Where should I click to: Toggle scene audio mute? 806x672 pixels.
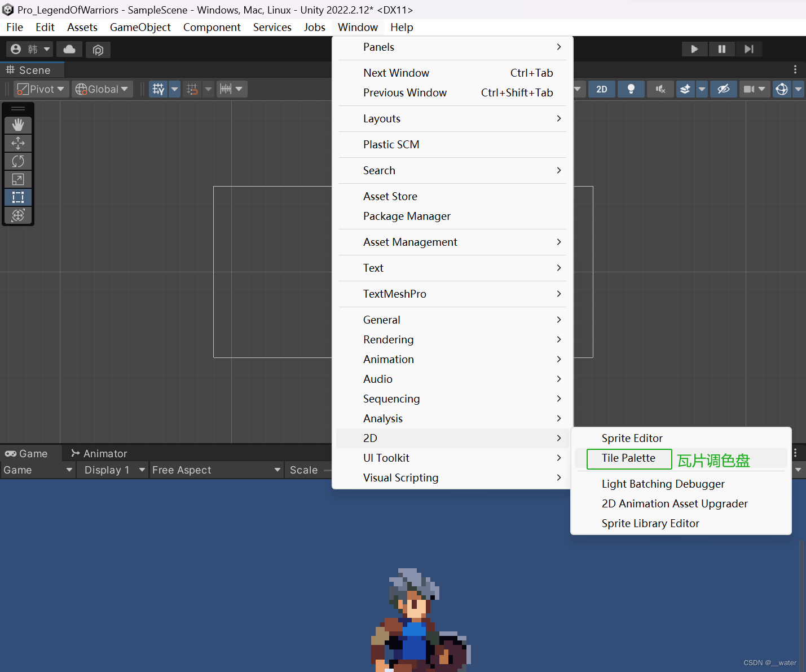pyautogui.click(x=660, y=89)
